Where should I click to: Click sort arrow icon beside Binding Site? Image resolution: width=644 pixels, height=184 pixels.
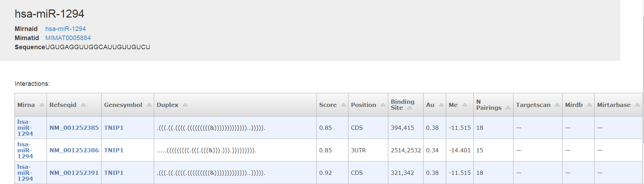(409, 108)
